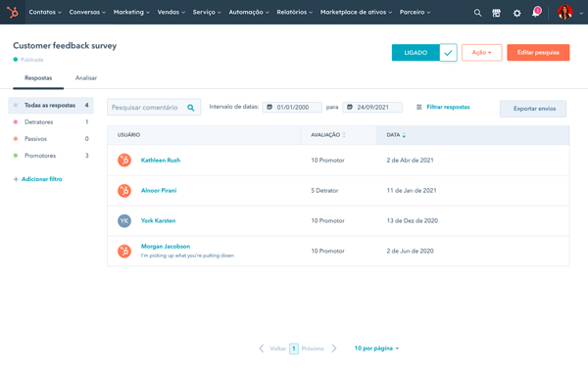Click Alnoor Pirani's HubSpot avatar icon
This screenshot has height=373, width=588.
[x=124, y=190]
